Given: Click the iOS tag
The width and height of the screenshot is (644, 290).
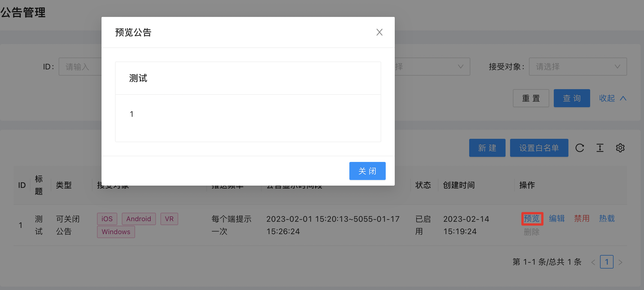Looking at the screenshot, I should tap(107, 219).
